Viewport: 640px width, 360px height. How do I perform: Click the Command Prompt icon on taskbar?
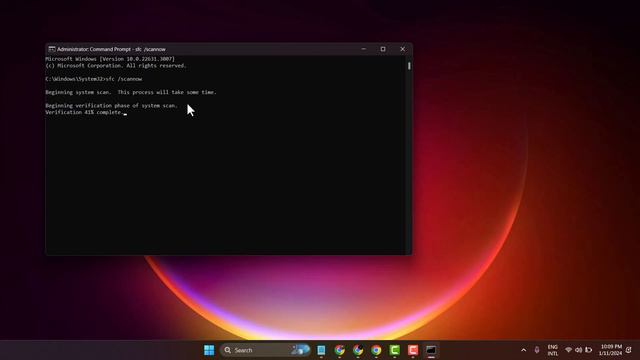pyautogui.click(x=431, y=350)
